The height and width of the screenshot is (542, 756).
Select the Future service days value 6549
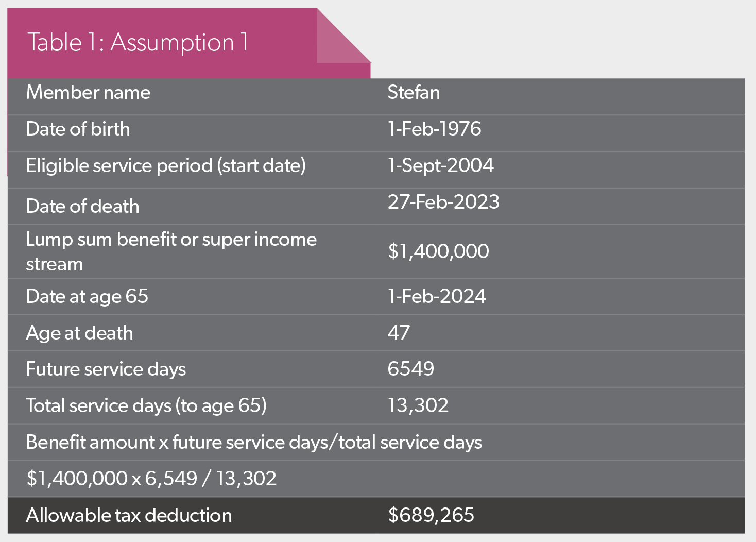[x=410, y=369]
